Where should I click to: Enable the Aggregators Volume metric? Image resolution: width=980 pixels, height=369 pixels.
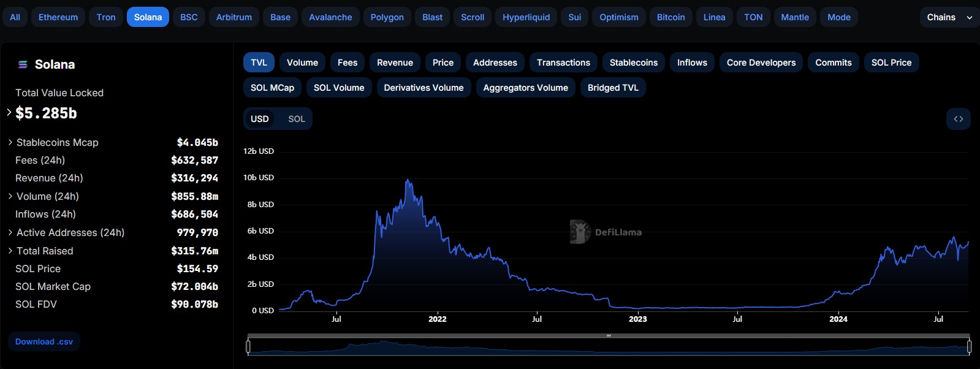point(526,88)
